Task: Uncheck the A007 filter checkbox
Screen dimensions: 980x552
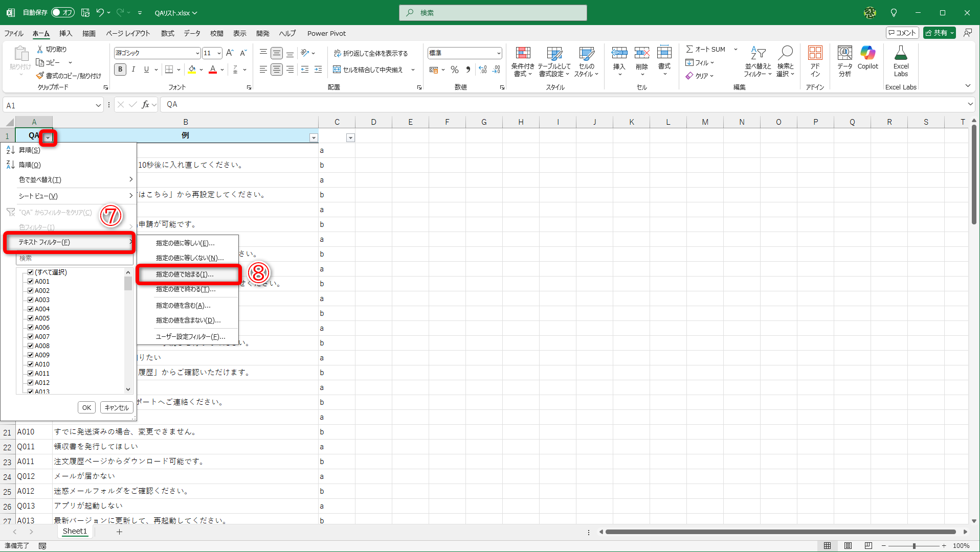Action: click(31, 337)
